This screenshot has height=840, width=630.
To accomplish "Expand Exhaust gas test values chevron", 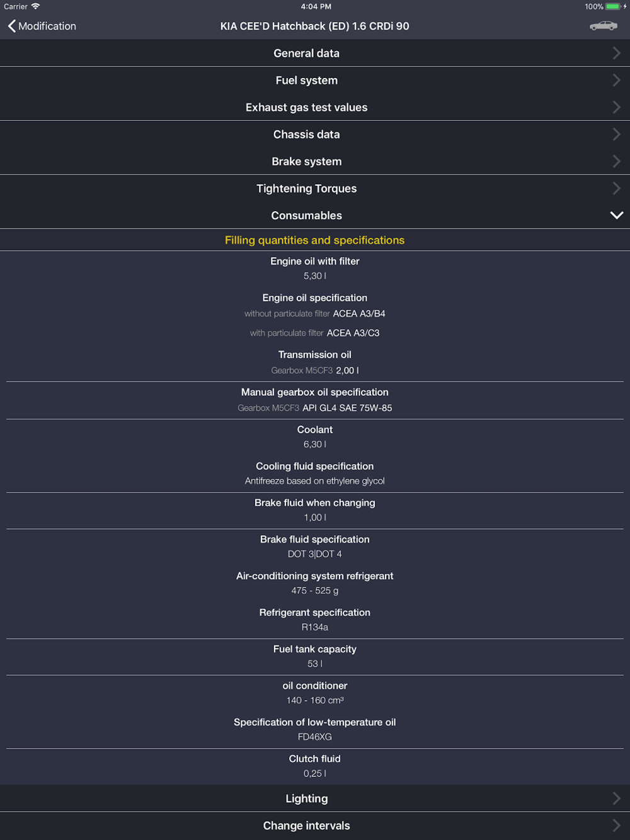I will click(x=616, y=108).
